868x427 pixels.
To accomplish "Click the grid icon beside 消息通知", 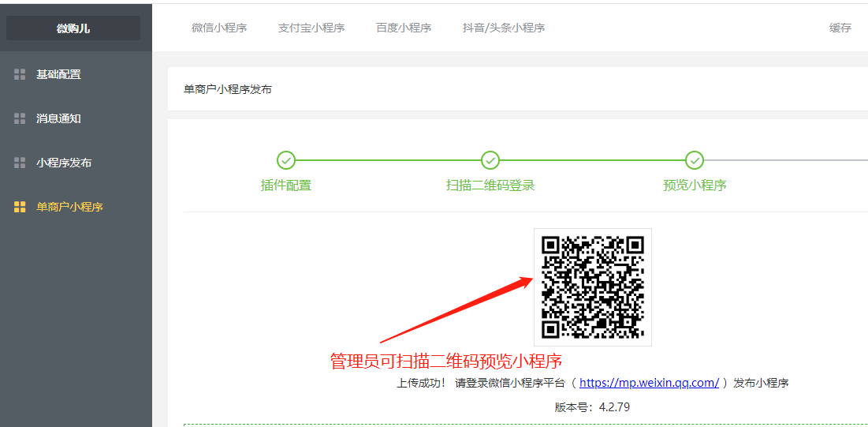I will (20, 118).
